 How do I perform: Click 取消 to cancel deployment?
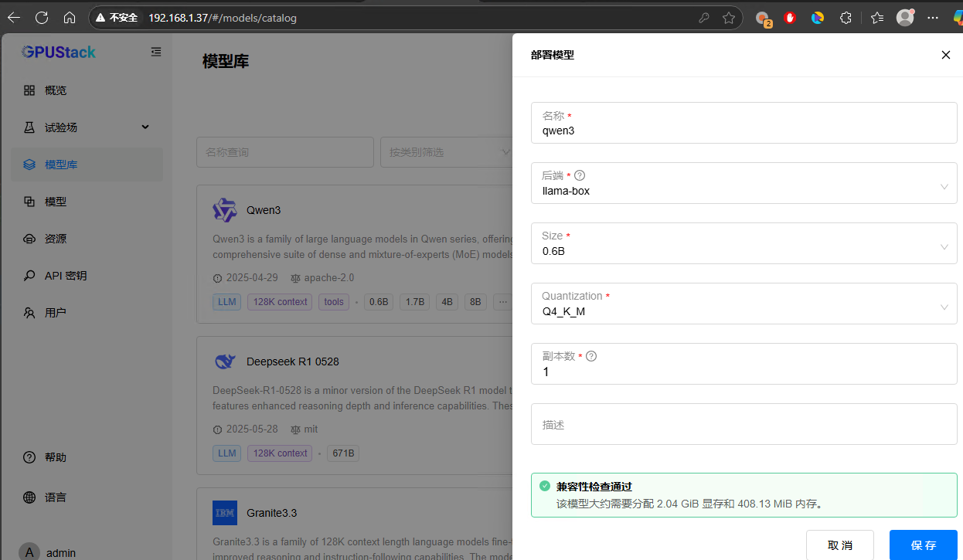tap(840, 545)
